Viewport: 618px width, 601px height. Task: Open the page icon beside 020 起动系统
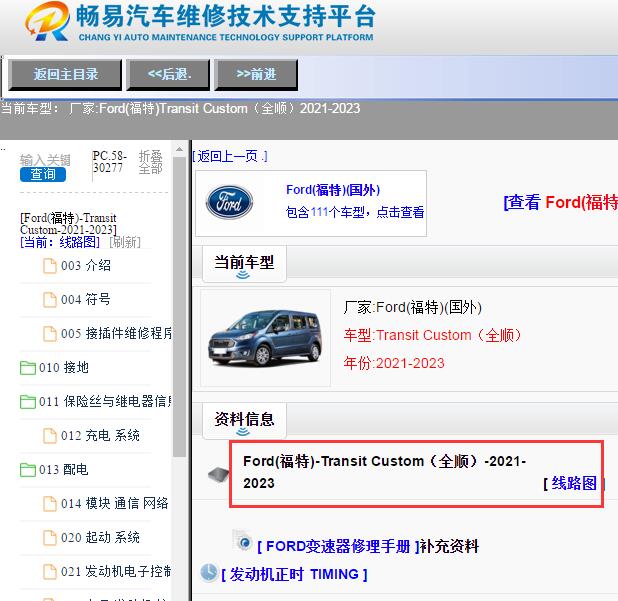pos(50,538)
